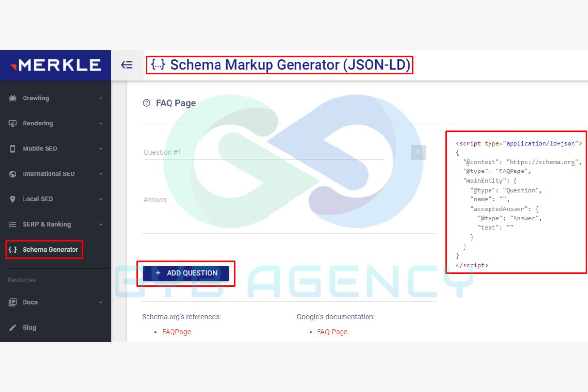Click the "Schema.org's references:" label
Image resolution: width=588 pixels, height=392 pixels.
pyautogui.click(x=181, y=317)
